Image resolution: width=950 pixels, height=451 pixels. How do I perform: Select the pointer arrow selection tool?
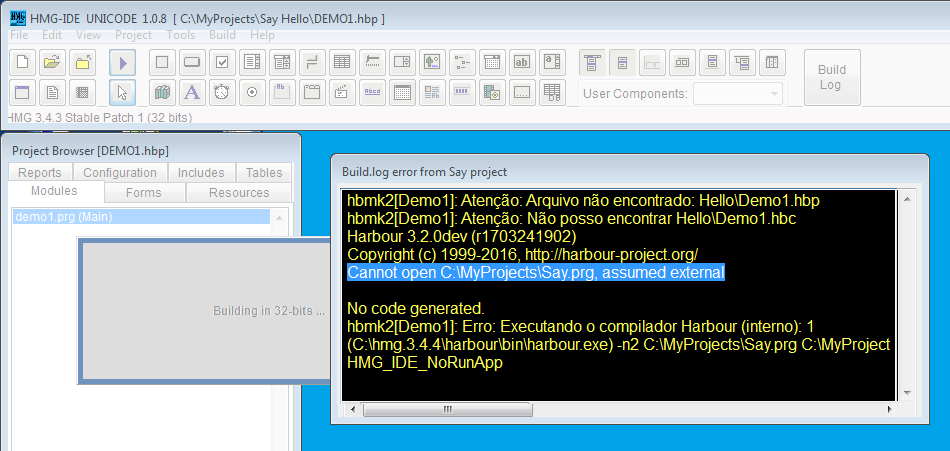[x=122, y=93]
